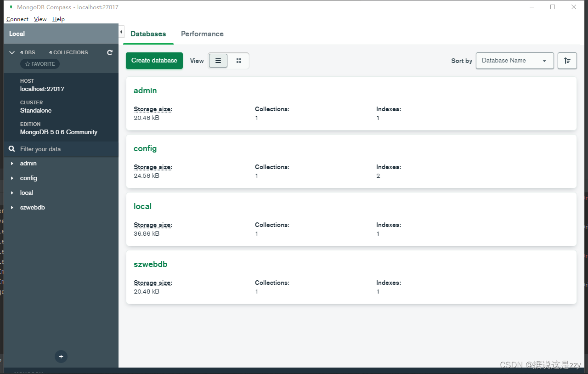Click 36.86 kB storage value for local
The height and width of the screenshot is (374, 588).
147,234
